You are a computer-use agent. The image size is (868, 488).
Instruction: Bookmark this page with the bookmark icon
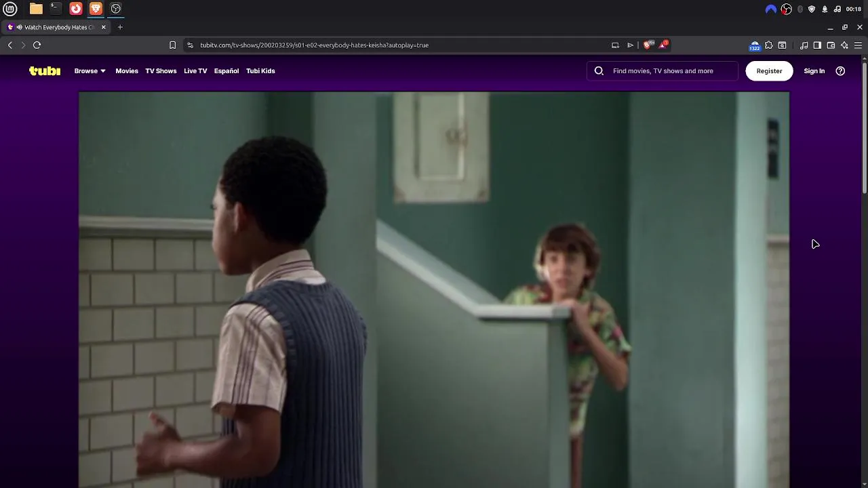(172, 45)
